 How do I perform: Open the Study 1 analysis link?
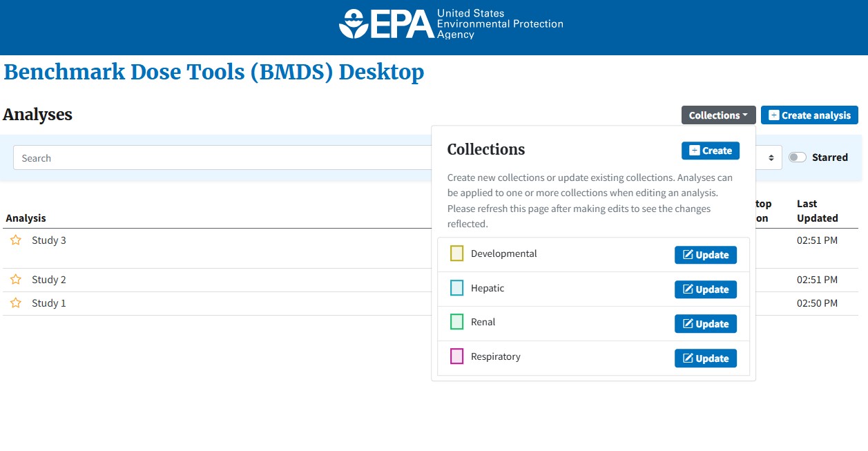click(49, 303)
